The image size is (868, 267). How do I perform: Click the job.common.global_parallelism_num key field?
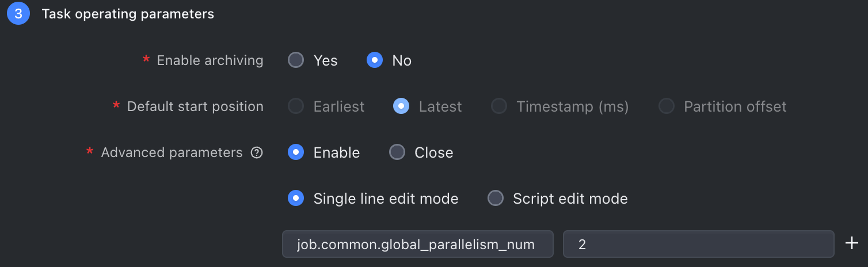coord(418,244)
